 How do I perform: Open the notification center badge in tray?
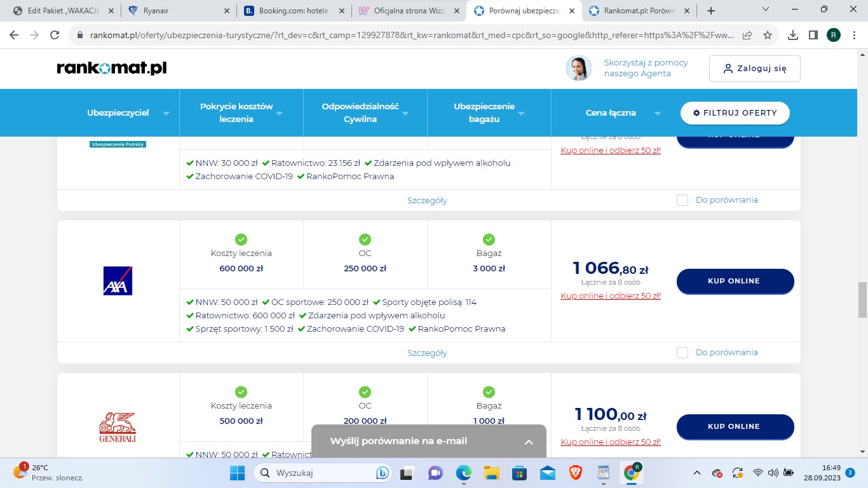[x=850, y=473]
